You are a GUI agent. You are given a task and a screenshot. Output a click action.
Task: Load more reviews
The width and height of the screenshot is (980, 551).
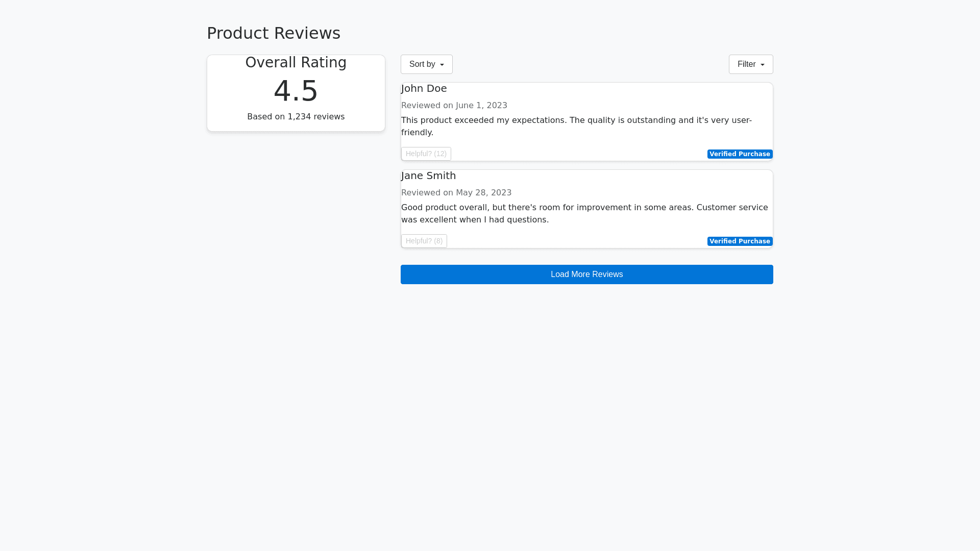[586, 274]
